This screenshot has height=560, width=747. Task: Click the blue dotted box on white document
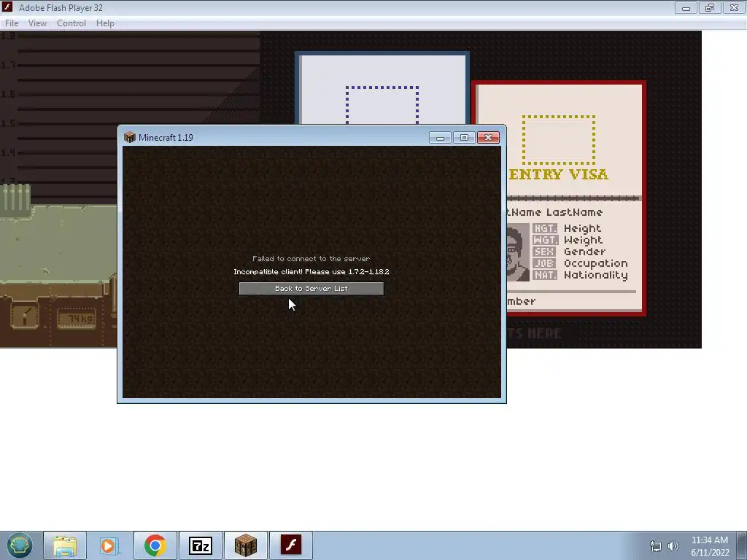(382, 106)
